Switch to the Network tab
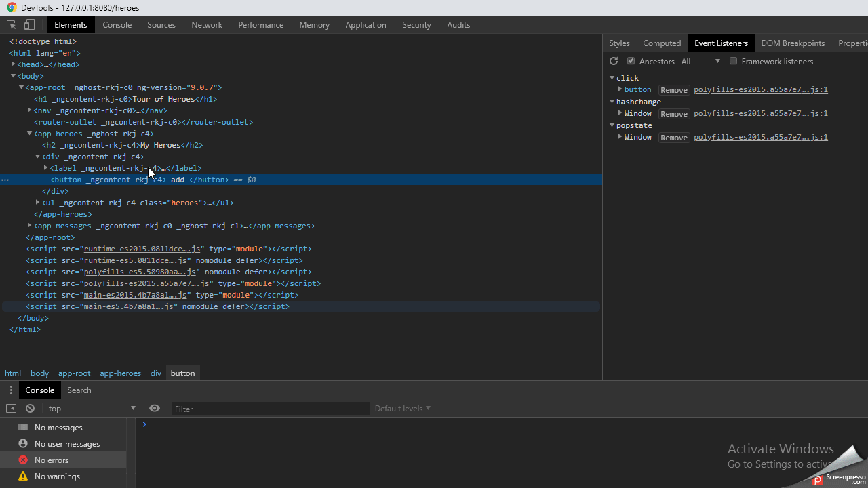This screenshot has width=868, height=488. click(x=207, y=25)
